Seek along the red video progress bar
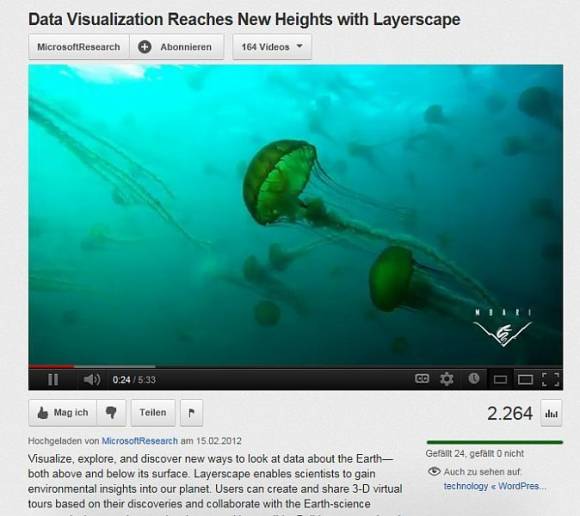Viewport: 580px width, 516px height. pyautogui.click(x=51, y=367)
